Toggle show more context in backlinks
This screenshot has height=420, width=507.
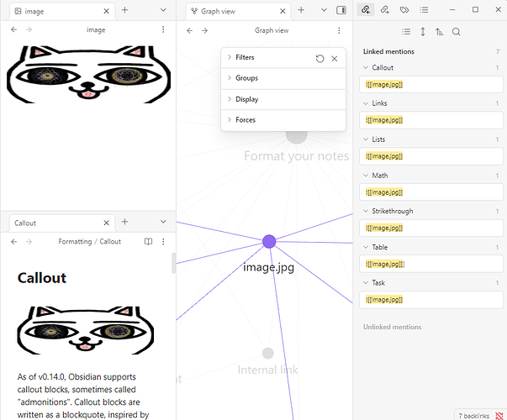(423, 32)
